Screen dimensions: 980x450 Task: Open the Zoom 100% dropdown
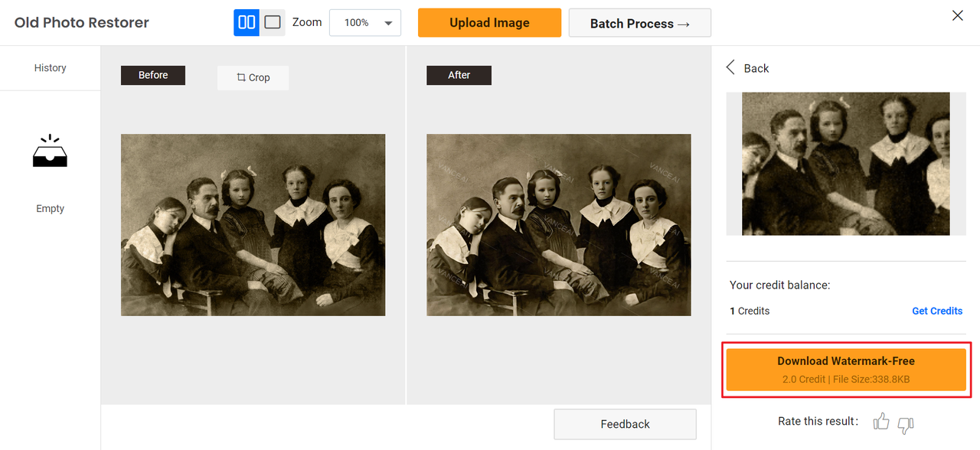coord(365,22)
